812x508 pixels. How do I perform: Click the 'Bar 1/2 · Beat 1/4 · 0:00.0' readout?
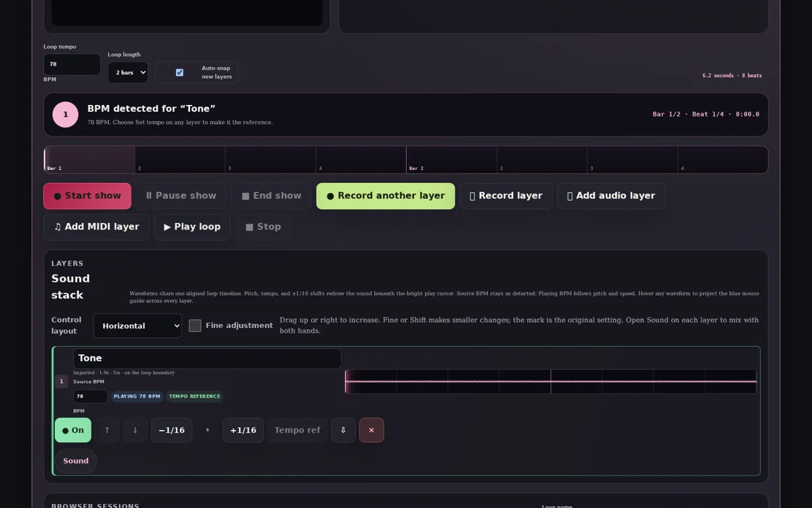tap(706, 114)
